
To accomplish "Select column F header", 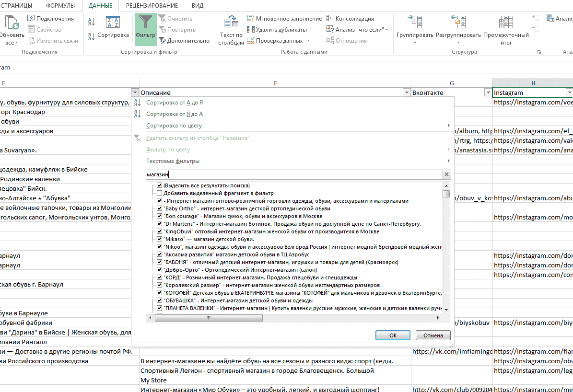I will [275, 83].
